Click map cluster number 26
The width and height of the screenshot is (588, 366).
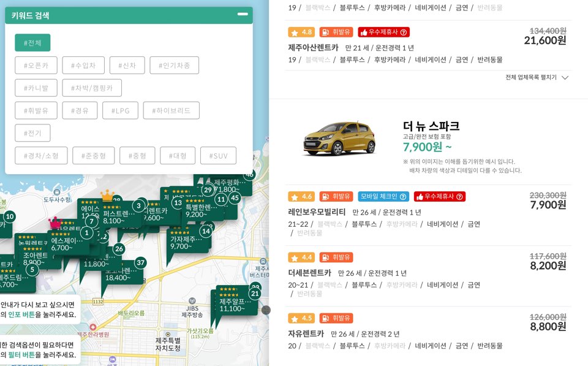coord(119,248)
